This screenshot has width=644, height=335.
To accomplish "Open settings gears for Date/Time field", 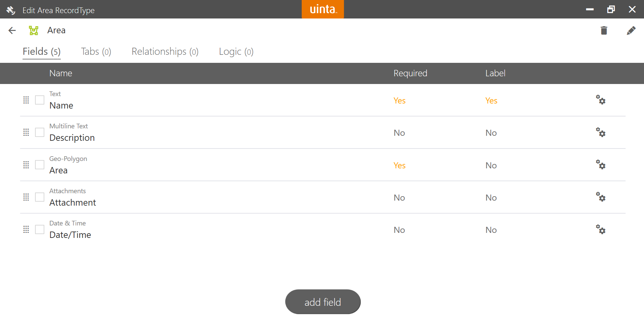I will coord(601,229).
